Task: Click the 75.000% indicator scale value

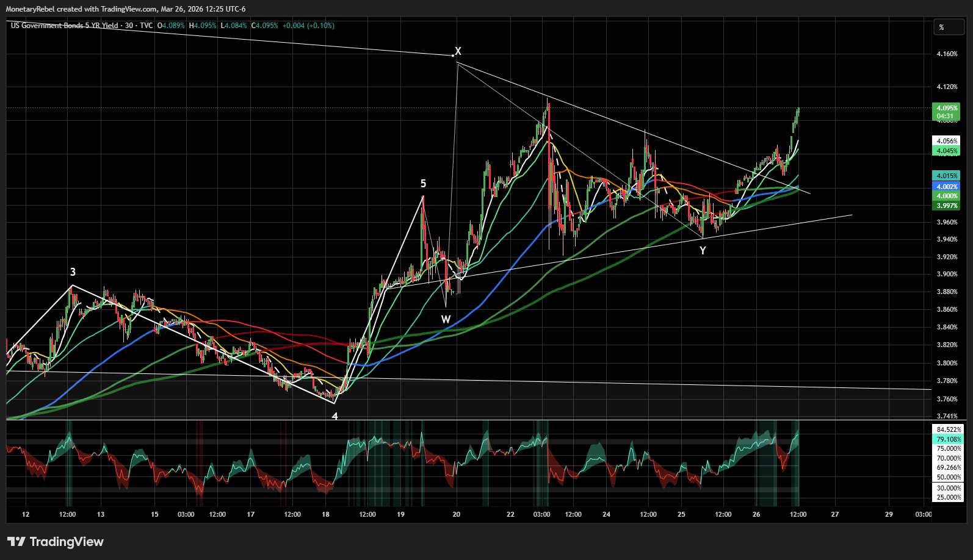Action: (949, 448)
